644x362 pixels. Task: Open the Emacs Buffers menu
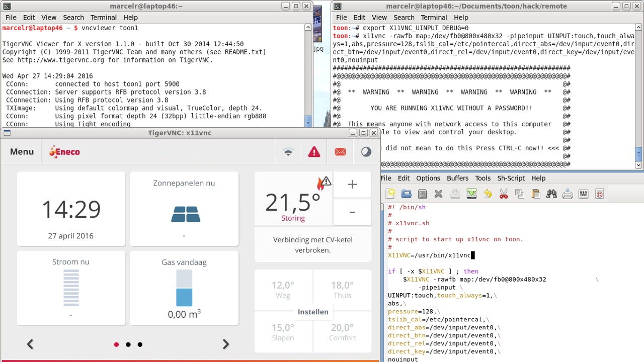(x=458, y=178)
